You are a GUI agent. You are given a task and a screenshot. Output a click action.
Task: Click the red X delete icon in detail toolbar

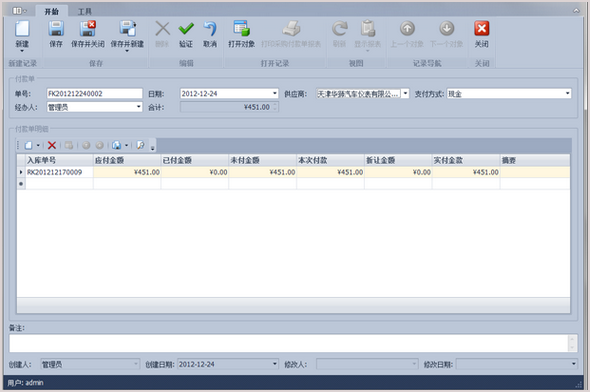tap(52, 145)
